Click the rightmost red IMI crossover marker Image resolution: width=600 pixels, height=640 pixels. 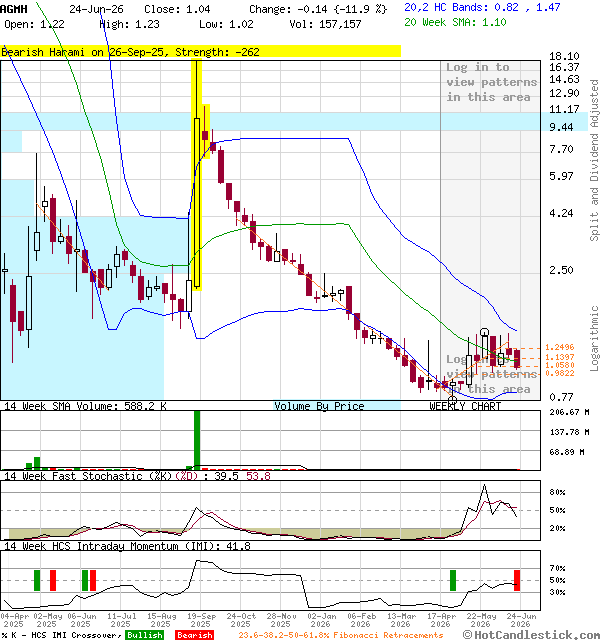[x=517, y=580]
